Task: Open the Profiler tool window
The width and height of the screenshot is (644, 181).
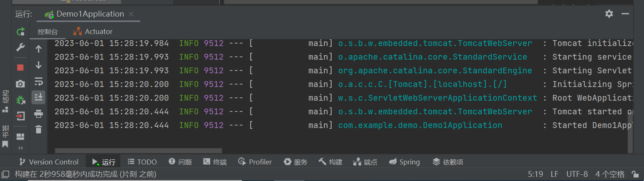Action: [255, 162]
